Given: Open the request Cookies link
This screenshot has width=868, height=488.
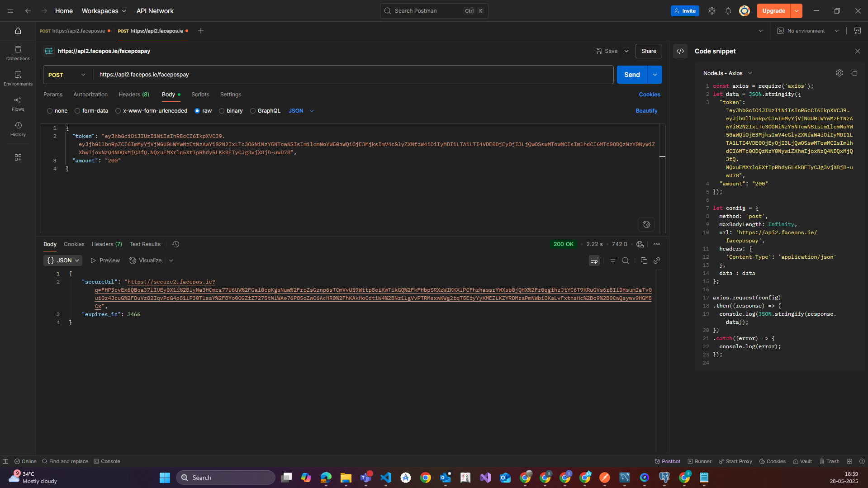Looking at the screenshot, I should pyautogui.click(x=650, y=95).
